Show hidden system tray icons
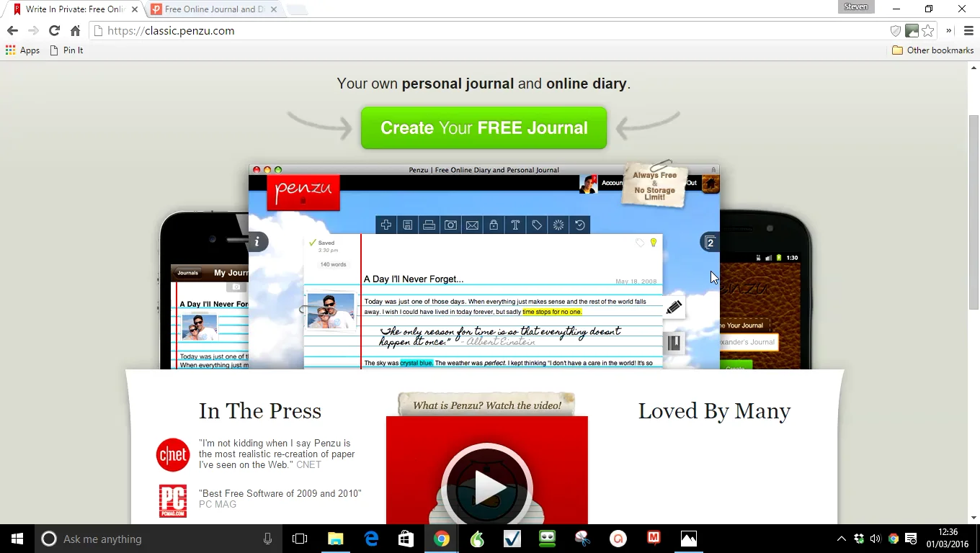Viewport: 980px width, 553px height. (841, 539)
